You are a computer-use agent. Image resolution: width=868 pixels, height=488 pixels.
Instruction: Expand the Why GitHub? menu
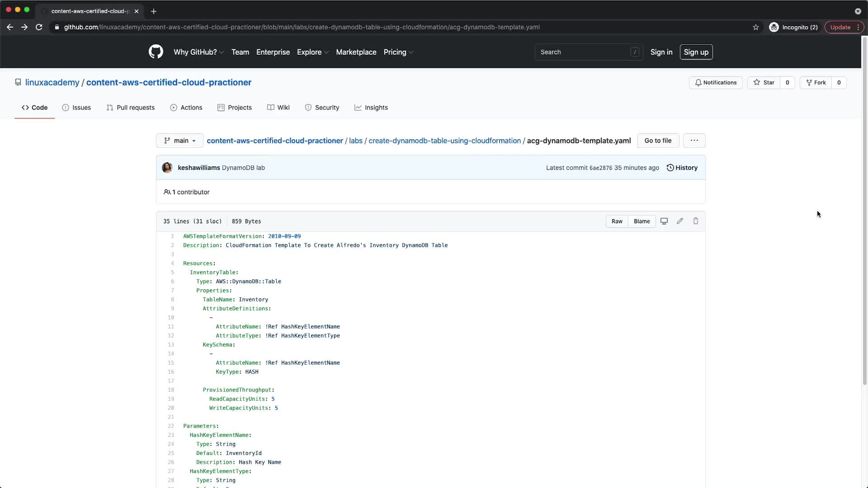pos(198,52)
